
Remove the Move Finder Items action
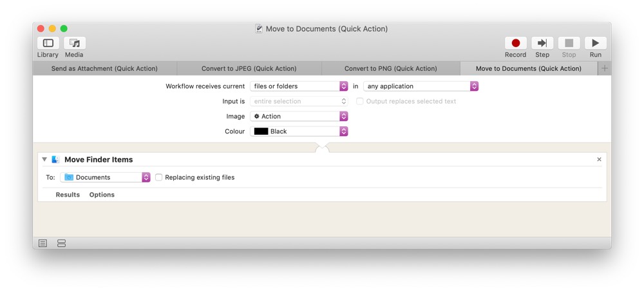click(599, 160)
